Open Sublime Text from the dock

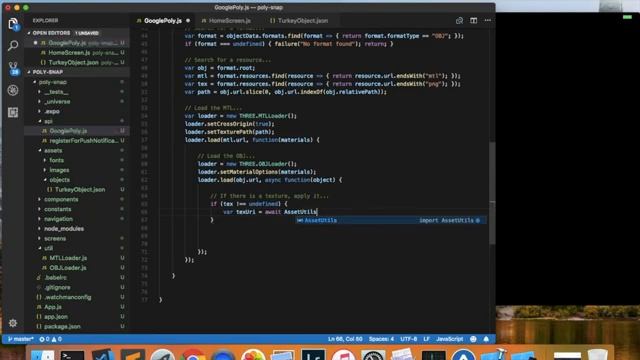tap(133, 355)
